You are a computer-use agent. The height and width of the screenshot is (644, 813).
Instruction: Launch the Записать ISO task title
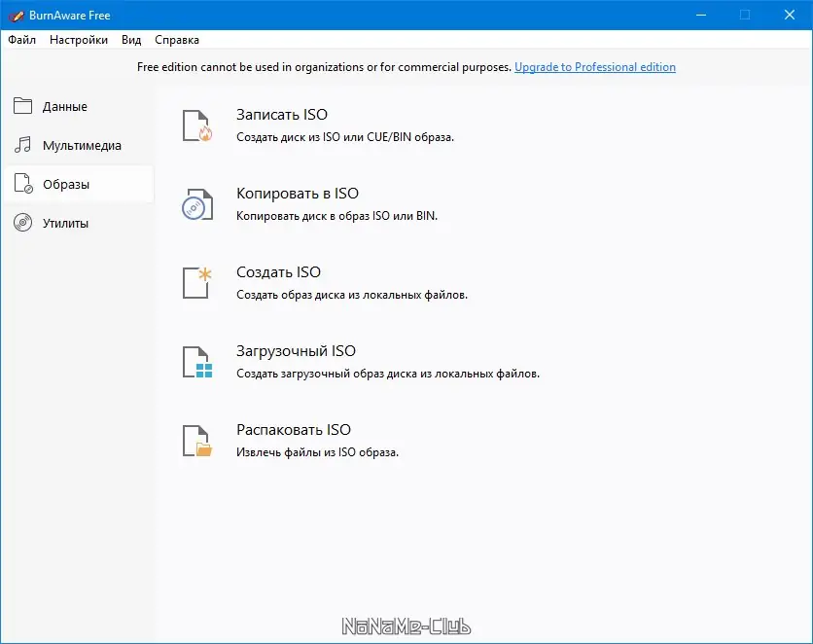click(282, 114)
